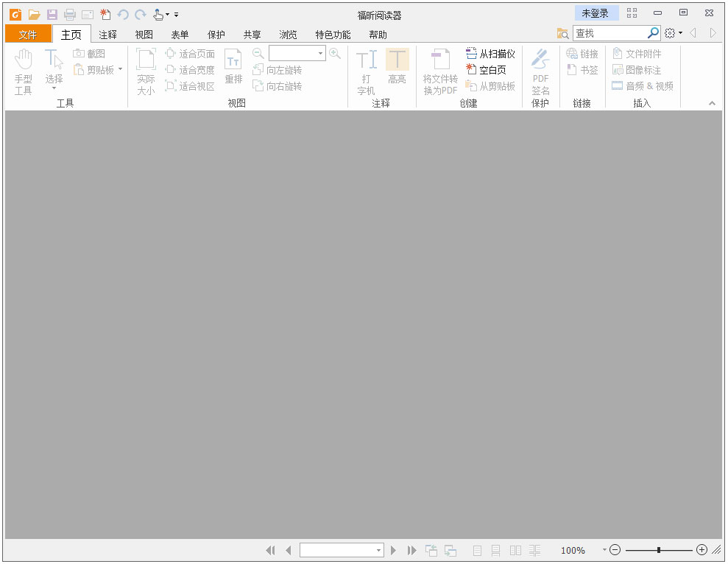Open the Typewriter (打字机) annotation tool
This screenshot has width=728, height=564.
[366, 70]
